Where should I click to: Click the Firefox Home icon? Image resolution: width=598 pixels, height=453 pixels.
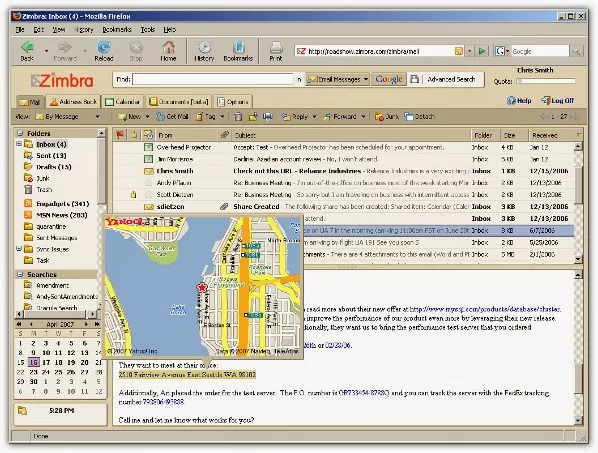point(168,47)
